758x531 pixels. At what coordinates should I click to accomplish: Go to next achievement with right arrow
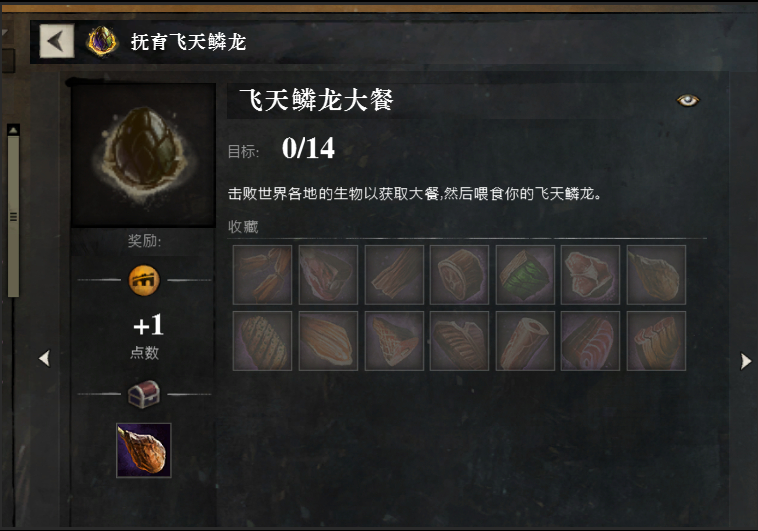(x=746, y=361)
